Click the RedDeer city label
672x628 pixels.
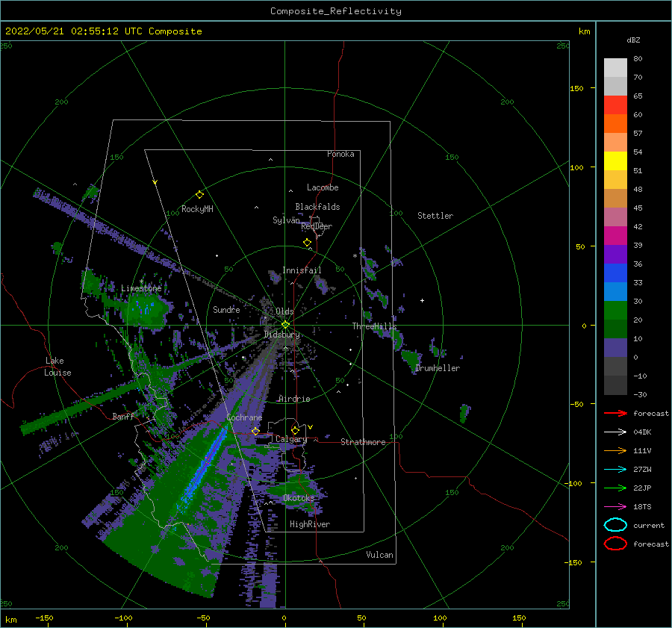point(317,226)
